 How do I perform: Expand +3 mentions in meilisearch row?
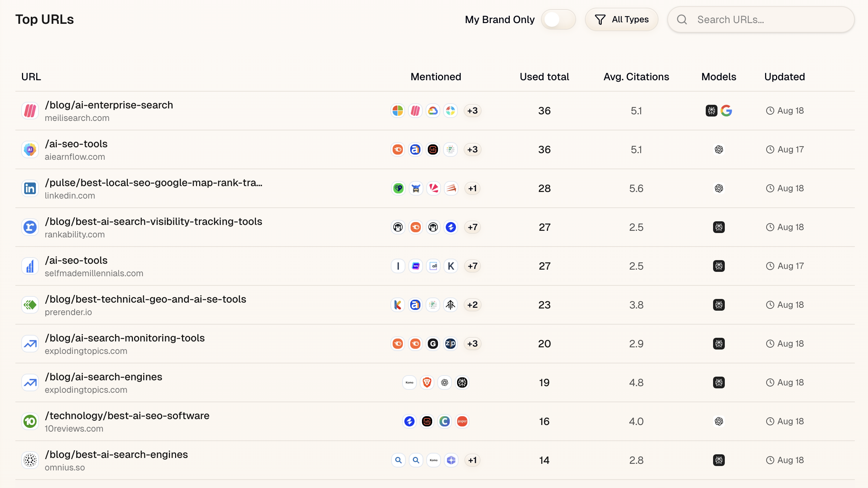pos(472,111)
